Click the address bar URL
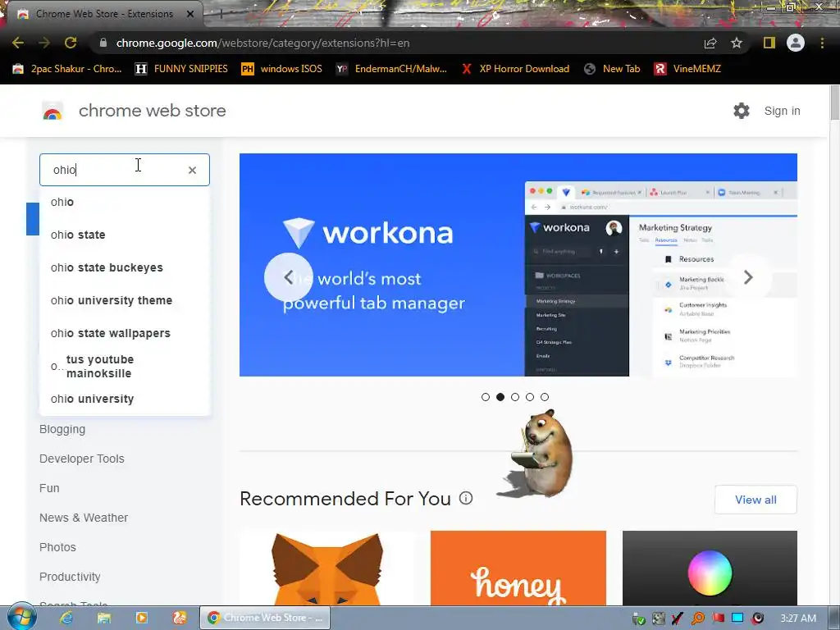The height and width of the screenshot is (630, 840). point(262,43)
